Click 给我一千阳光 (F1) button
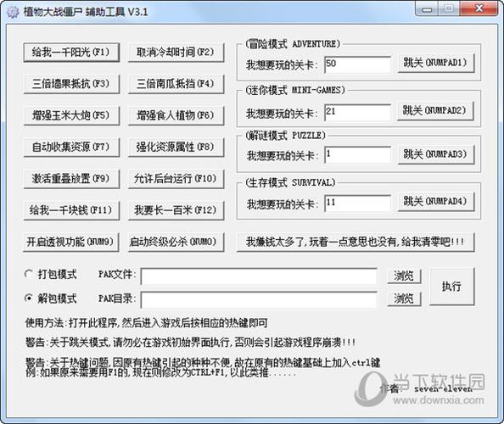 [71, 53]
